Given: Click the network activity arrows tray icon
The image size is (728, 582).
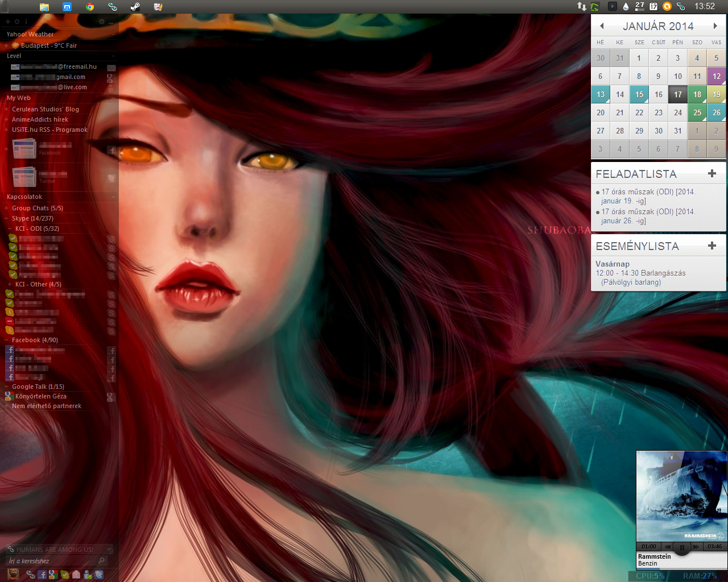Looking at the screenshot, I should pyautogui.click(x=581, y=6).
